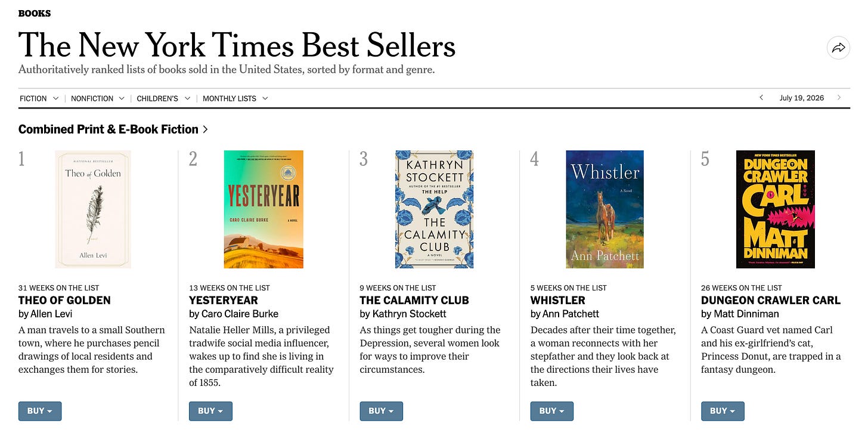Click the Books section label

tap(35, 13)
